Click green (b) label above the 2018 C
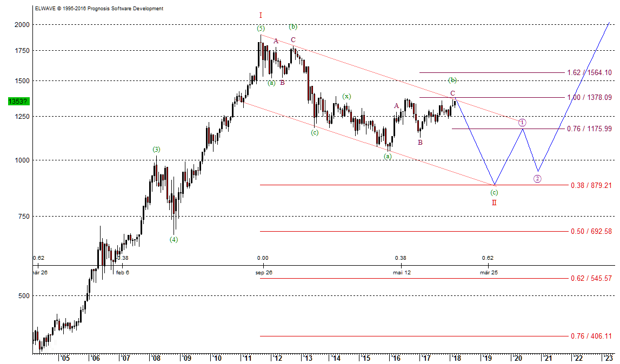 click(x=453, y=80)
